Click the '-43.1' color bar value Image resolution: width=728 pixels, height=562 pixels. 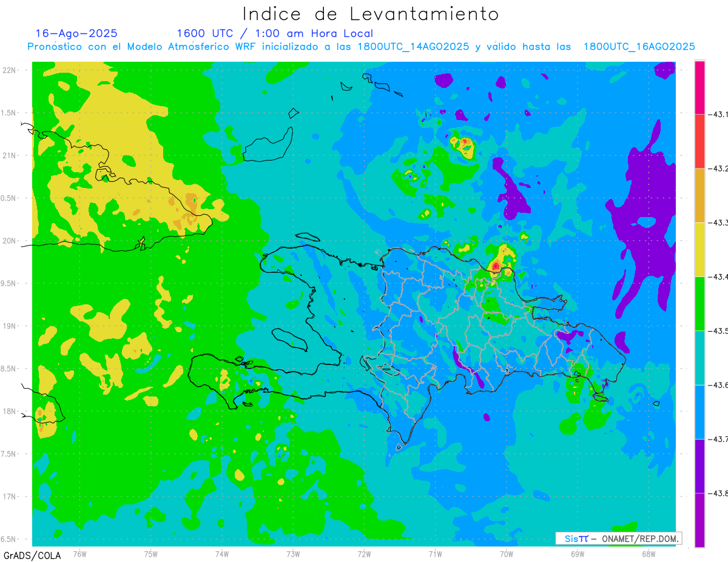(x=718, y=115)
